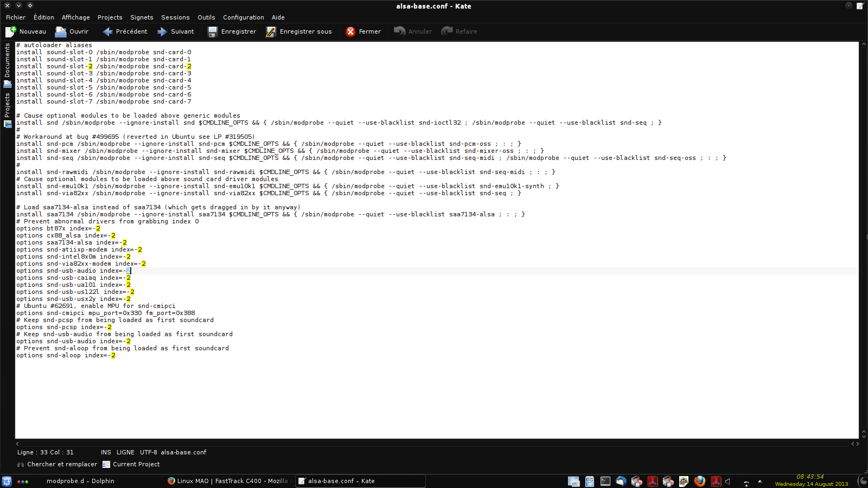Show the Documents side panel
Screen dimensions: 868x488
7,65
